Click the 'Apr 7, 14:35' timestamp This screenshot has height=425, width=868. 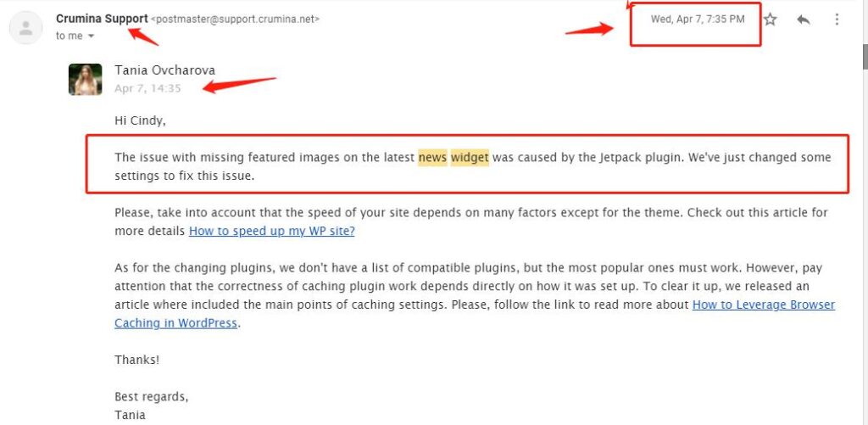(147, 88)
